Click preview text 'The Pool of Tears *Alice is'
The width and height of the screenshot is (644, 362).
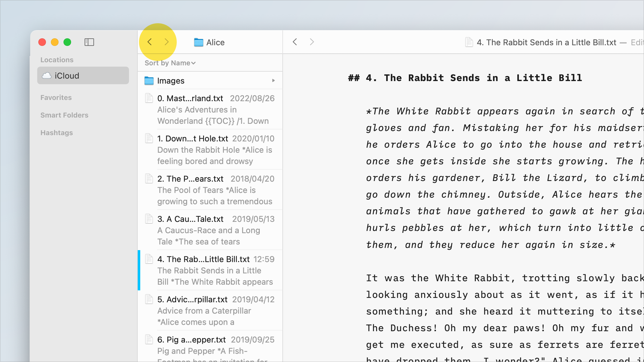point(207,190)
